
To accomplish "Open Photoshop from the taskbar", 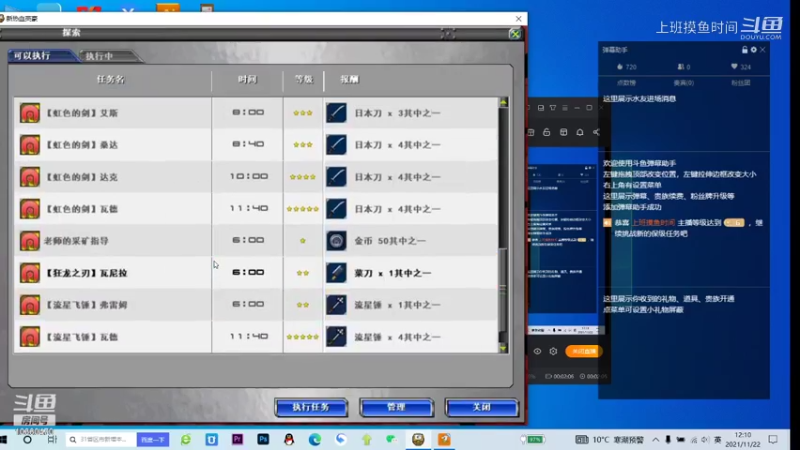I will [x=263, y=439].
